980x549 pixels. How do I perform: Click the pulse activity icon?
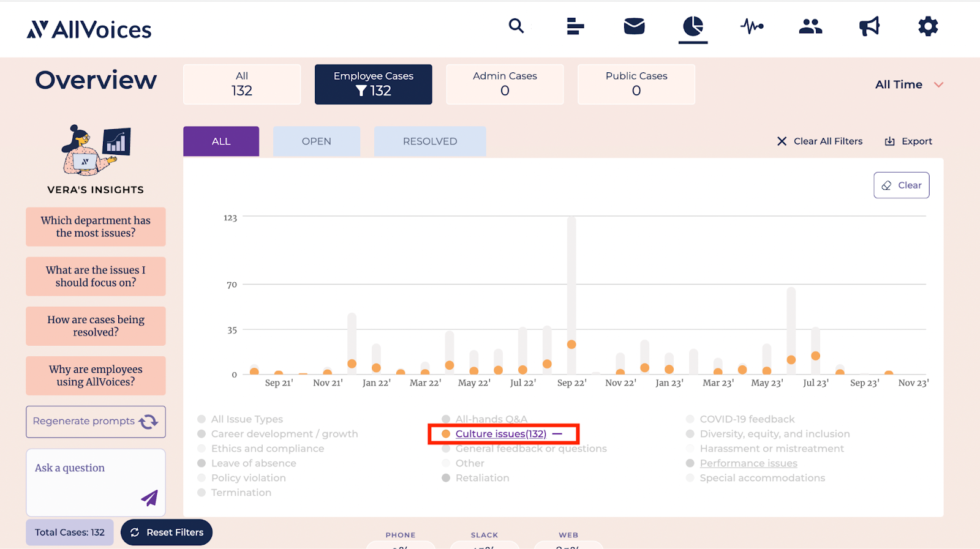click(752, 26)
